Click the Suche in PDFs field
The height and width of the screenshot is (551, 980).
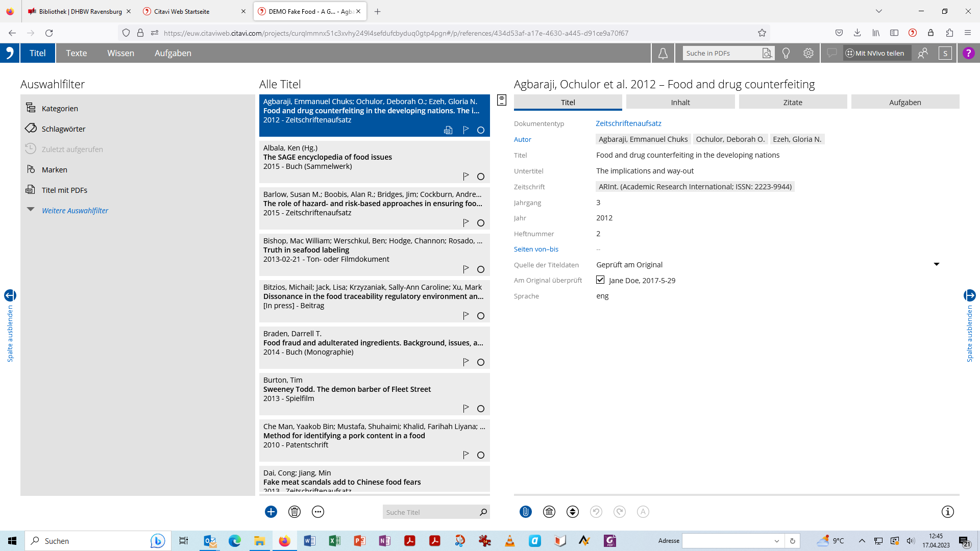tap(722, 53)
